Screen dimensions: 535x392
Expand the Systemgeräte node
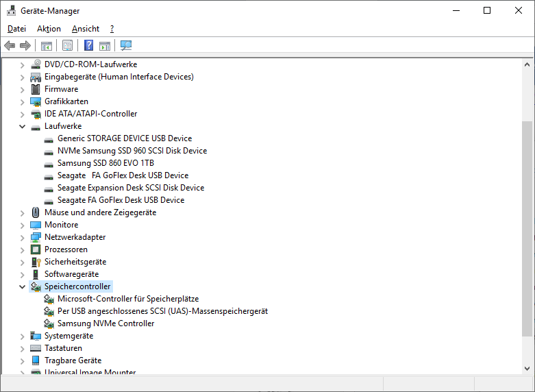tap(22, 336)
